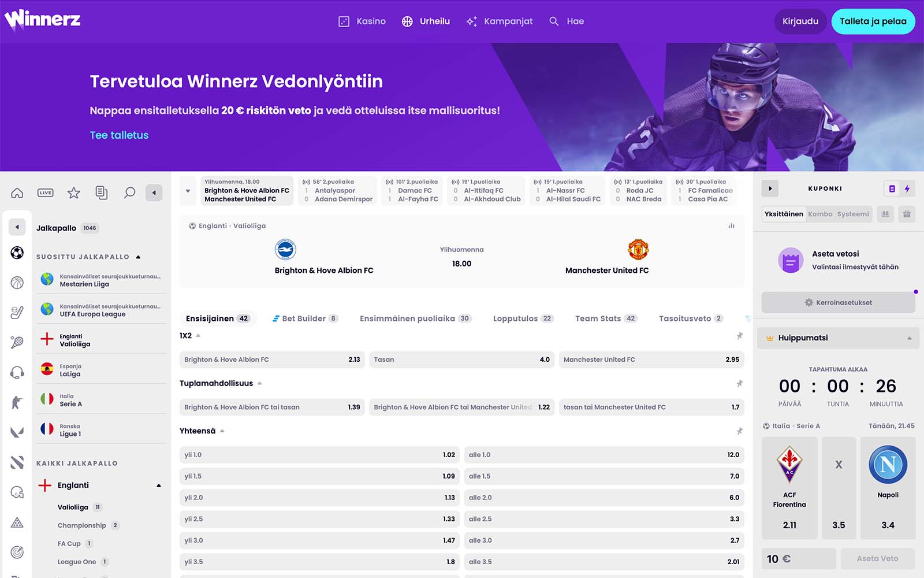Select Systeemi bet type
The image size is (924, 578).
coord(853,214)
